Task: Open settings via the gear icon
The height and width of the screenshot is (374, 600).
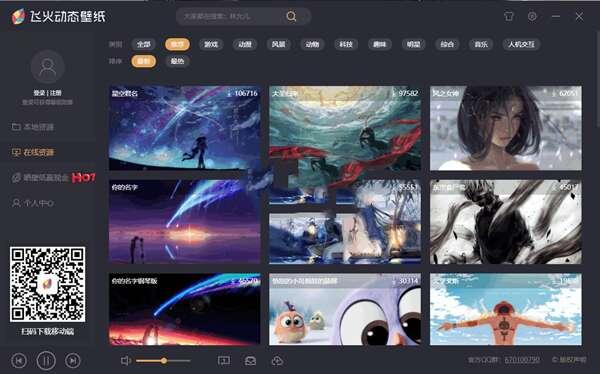Action: (532, 16)
